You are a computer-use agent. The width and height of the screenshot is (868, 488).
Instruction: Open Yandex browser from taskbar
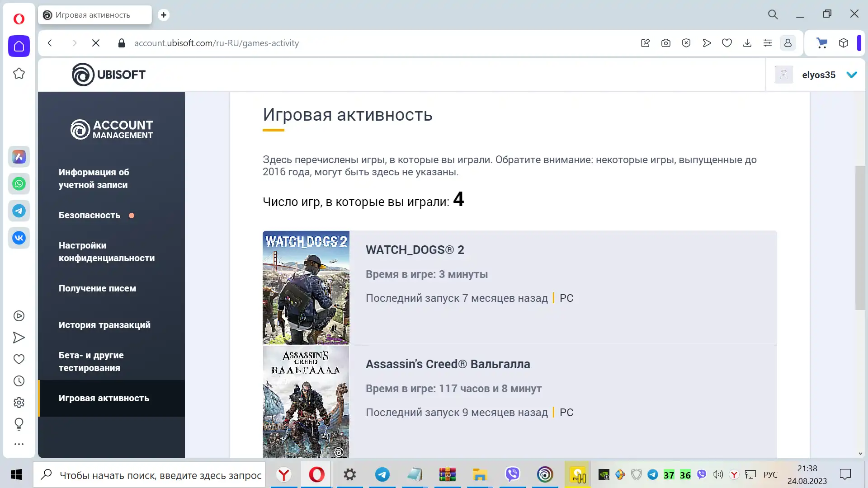pos(284,475)
